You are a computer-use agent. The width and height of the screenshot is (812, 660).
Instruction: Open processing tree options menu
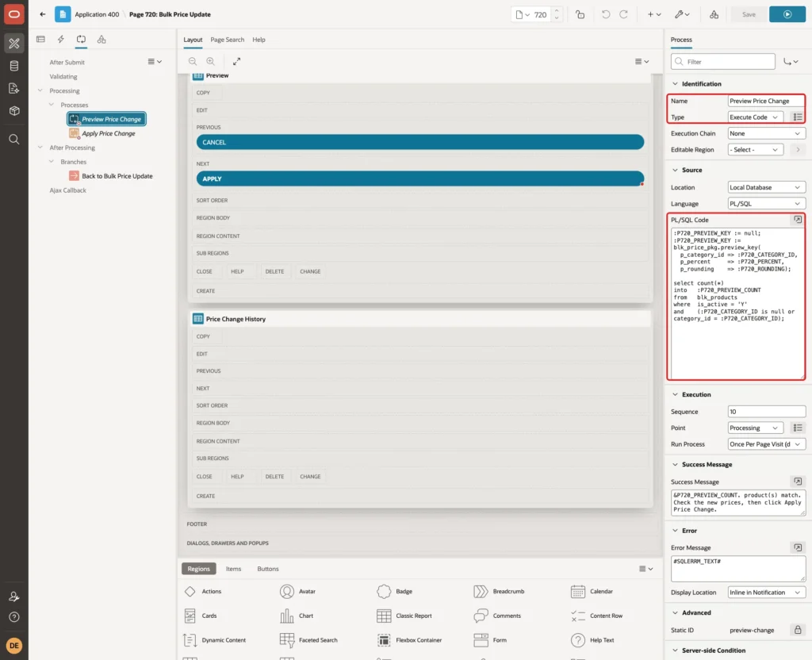pos(155,62)
